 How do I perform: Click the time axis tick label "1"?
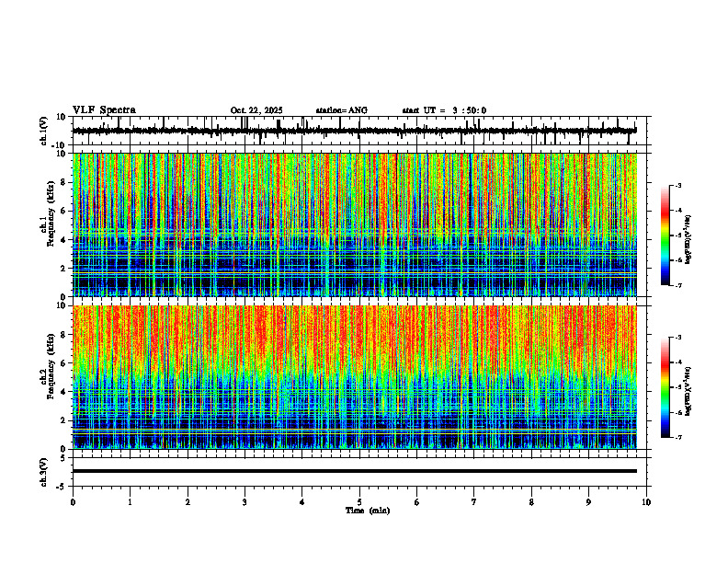(130, 502)
